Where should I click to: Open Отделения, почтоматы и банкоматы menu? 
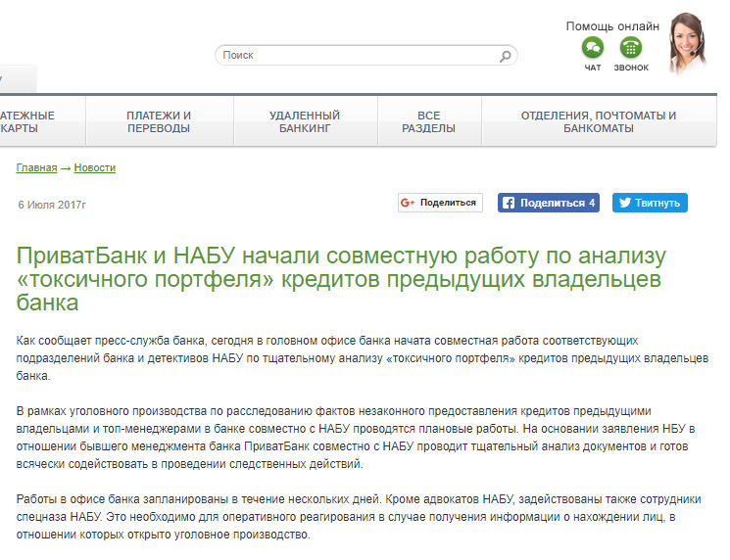[599, 121]
